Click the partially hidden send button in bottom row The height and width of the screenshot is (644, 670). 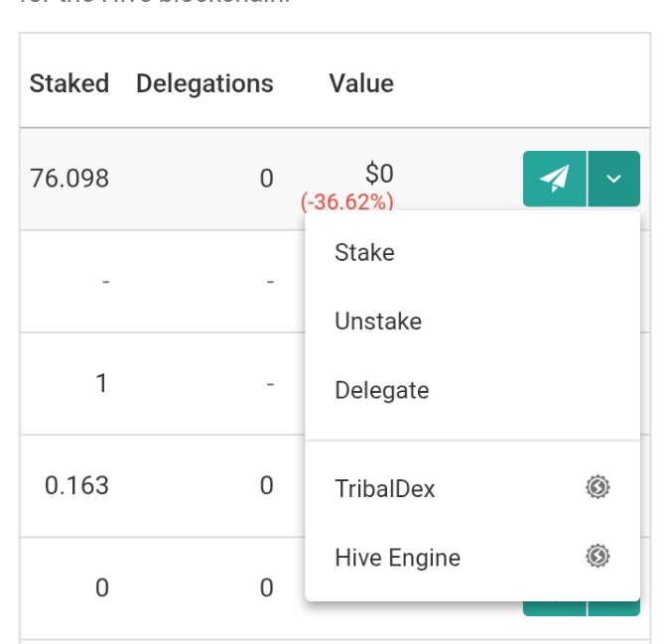pos(555,608)
